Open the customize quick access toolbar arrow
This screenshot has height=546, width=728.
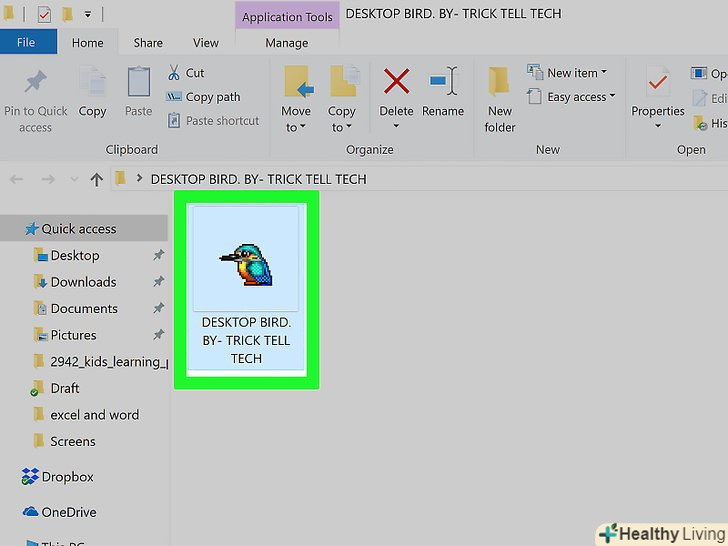(x=88, y=15)
